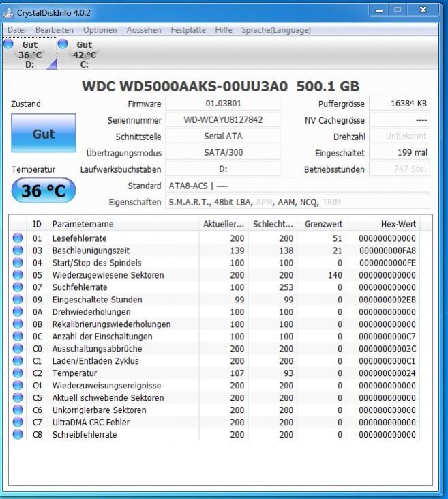Click the blue status orb of D: drive

pos(9,44)
